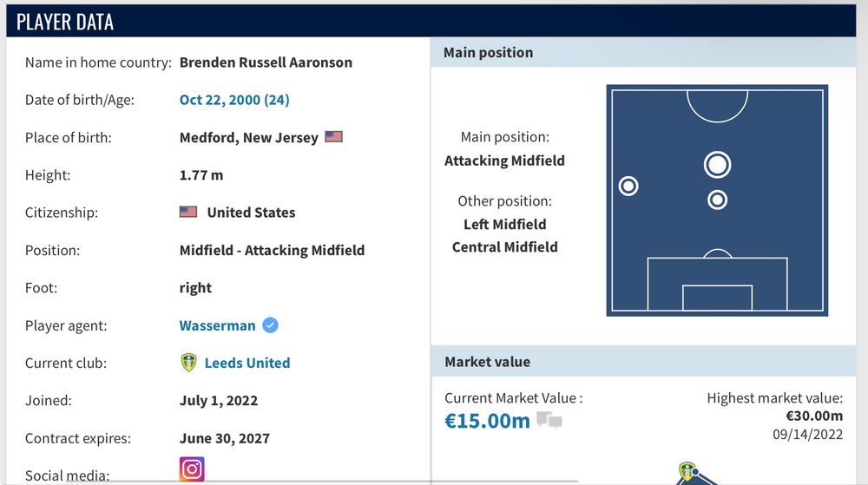Click the PLAYER DATA header bar
The image size is (868, 485).
tap(433, 22)
